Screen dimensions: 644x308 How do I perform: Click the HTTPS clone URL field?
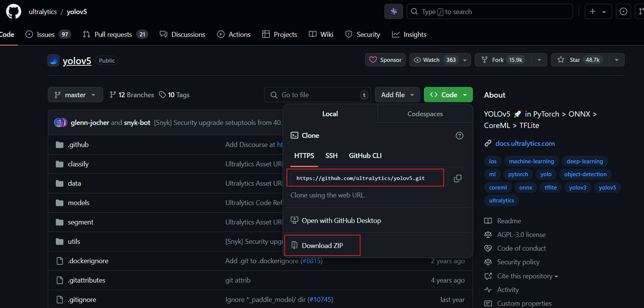pos(369,178)
